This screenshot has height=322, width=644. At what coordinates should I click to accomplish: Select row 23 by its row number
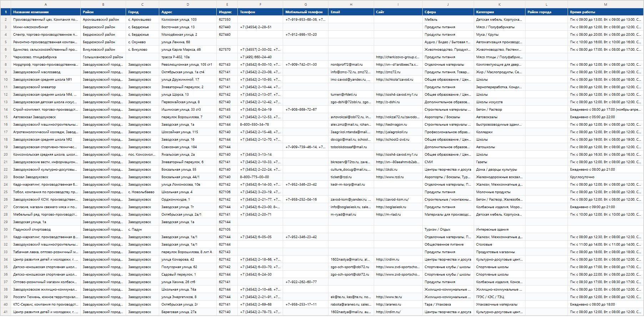5,177
